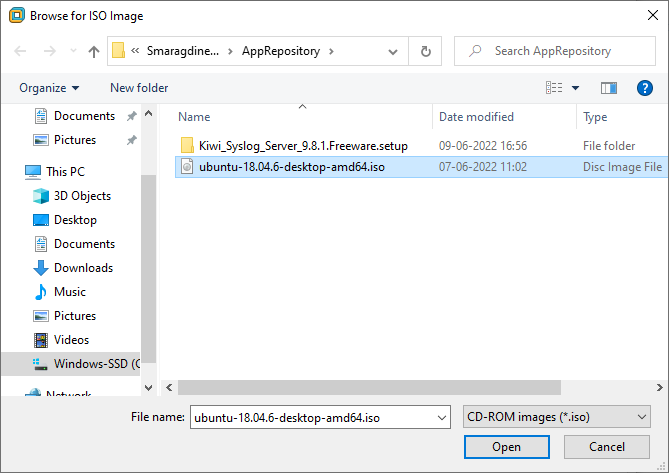Screen dimensions: 669x473
Task: Sort files by Date modified column
Action: pyautogui.click(x=476, y=117)
